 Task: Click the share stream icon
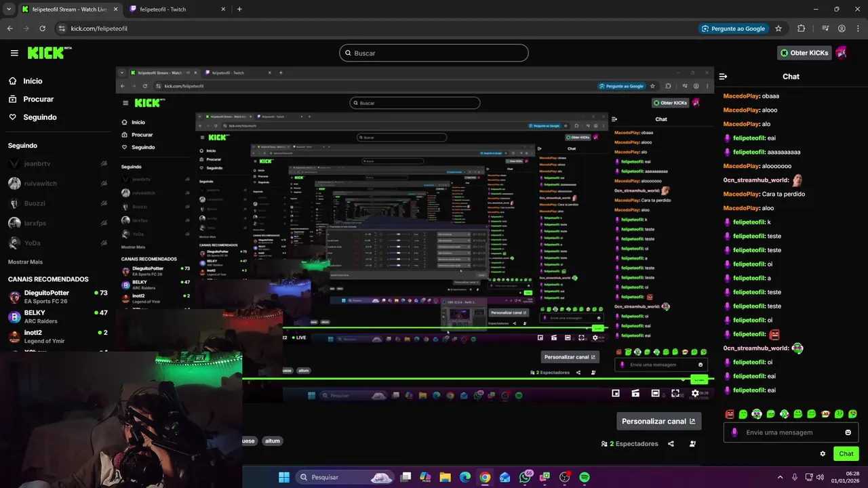click(x=671, y=444)
